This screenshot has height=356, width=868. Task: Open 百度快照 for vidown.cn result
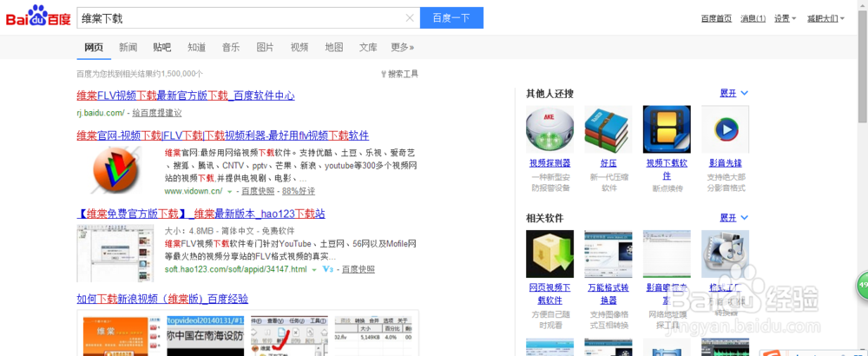click(258, 191)
